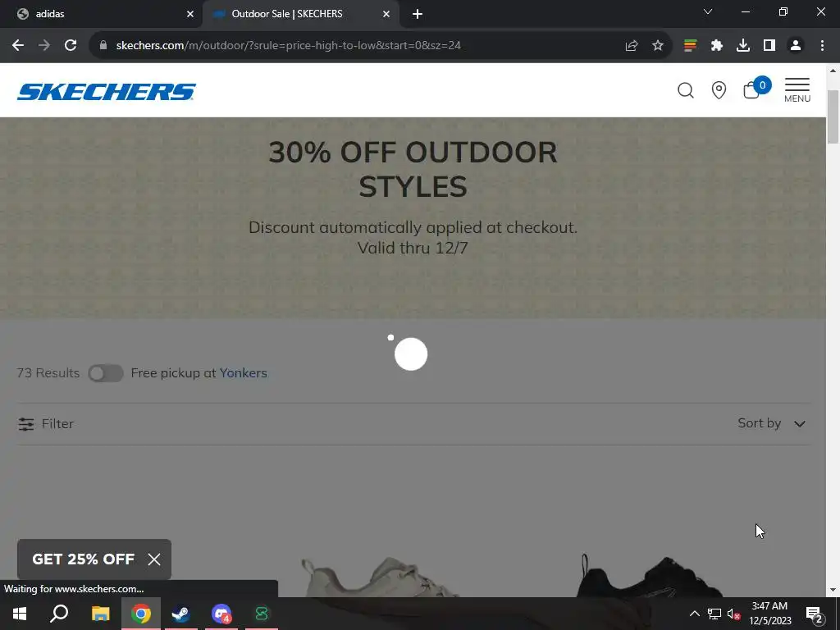Open Windows taskbar search
The width and height of the screenshot is (840, 630).
59,614
